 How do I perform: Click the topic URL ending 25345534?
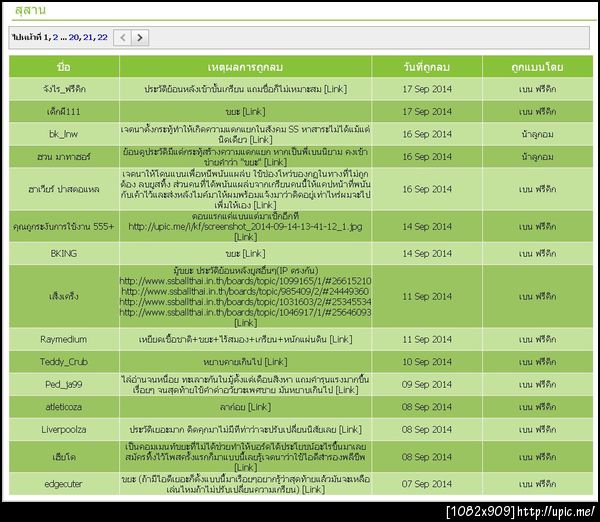coord(245,302)
